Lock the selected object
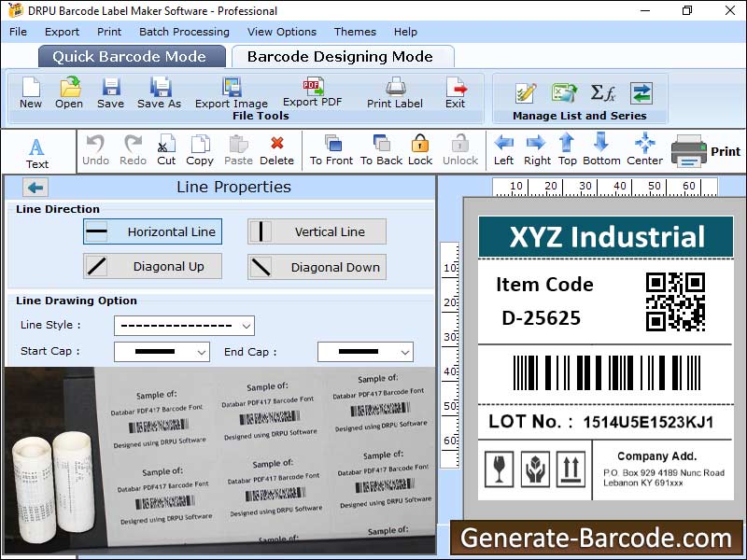The width and height of the screenshot is (747, 560). 419,149
